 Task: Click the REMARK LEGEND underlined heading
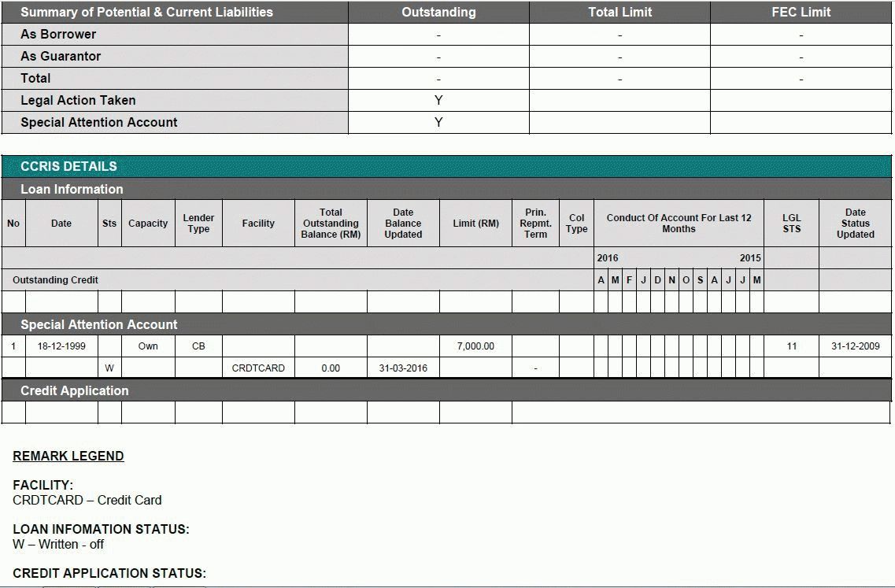[x=68, y=456]
